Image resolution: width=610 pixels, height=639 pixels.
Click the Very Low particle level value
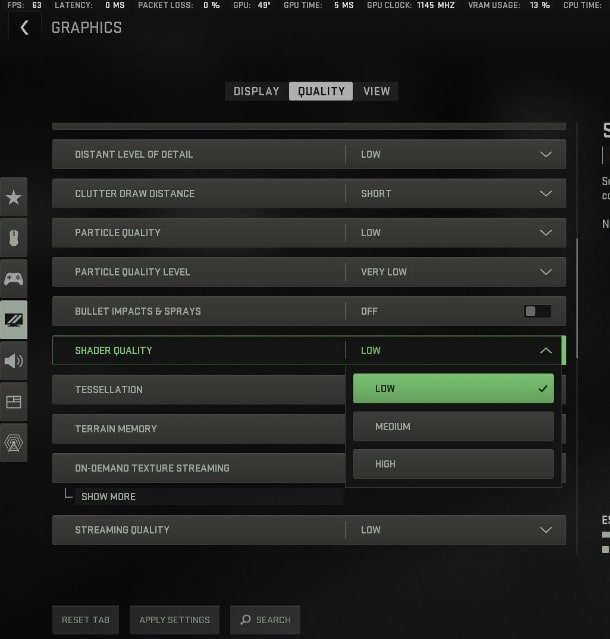[384, 272]
